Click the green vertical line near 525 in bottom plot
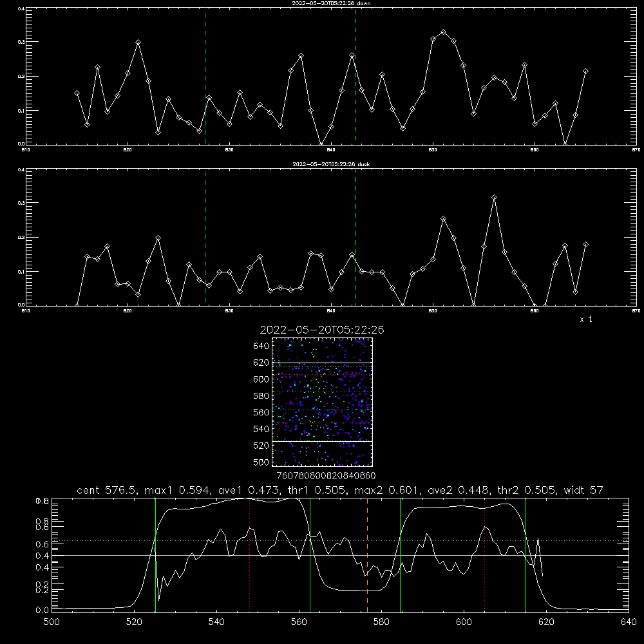 [156, 555]
